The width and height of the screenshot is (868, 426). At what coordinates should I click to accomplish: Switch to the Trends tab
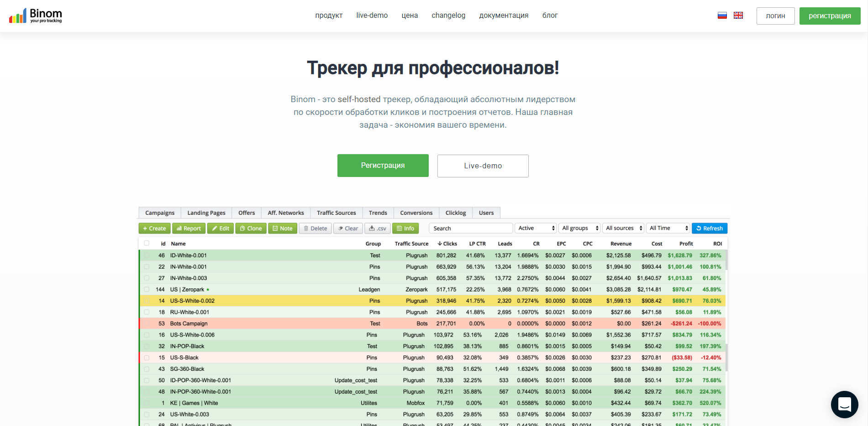(x=378, y=213)
